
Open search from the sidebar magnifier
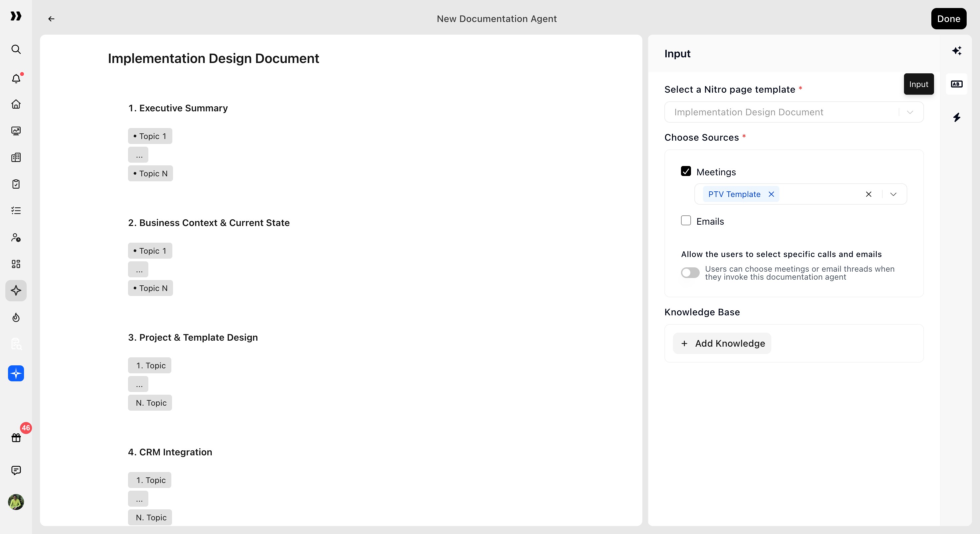(16, 49)
